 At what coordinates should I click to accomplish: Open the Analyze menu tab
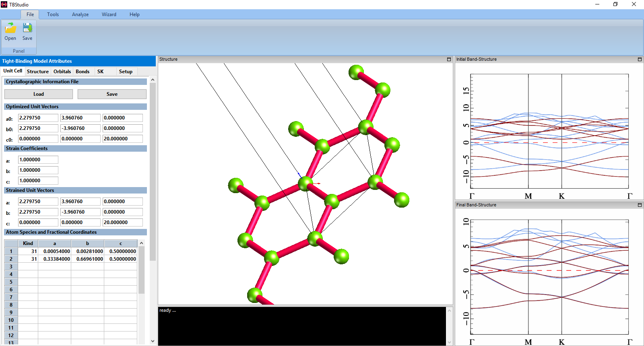80,14
